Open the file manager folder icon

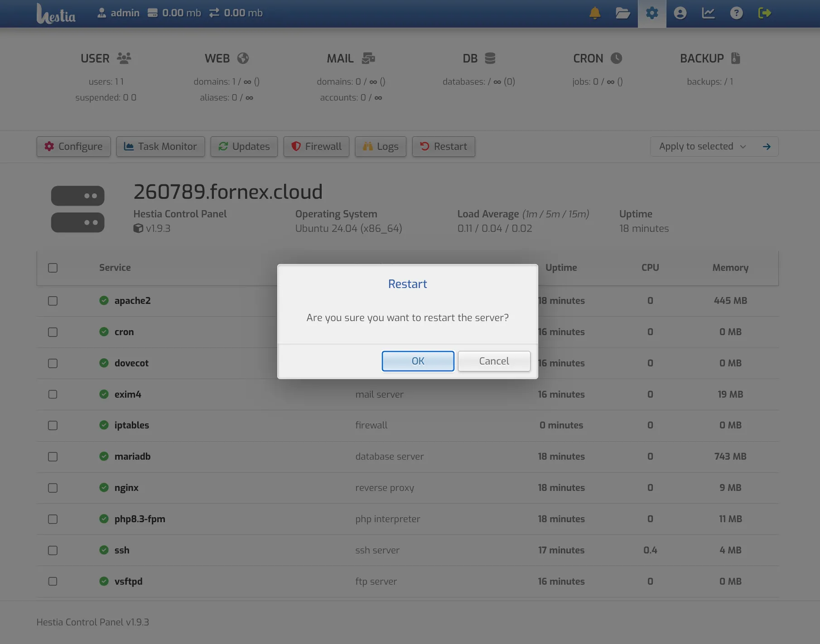[x=623, y=13]
